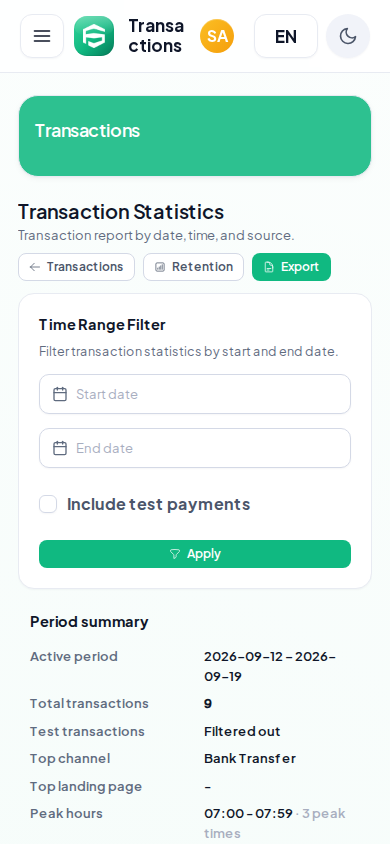Click the chart icon in Retention

pyautogui.click(x=160, y=267)
